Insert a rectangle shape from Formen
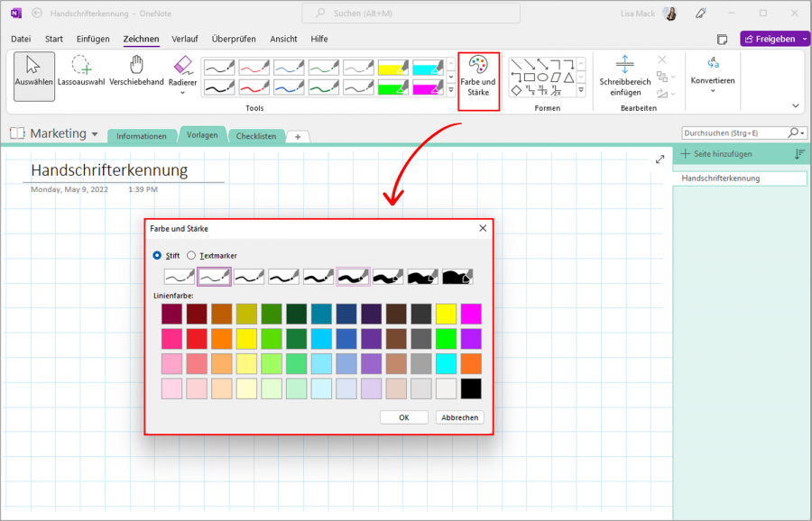The image size is (812, 521). tap(530, 78)
